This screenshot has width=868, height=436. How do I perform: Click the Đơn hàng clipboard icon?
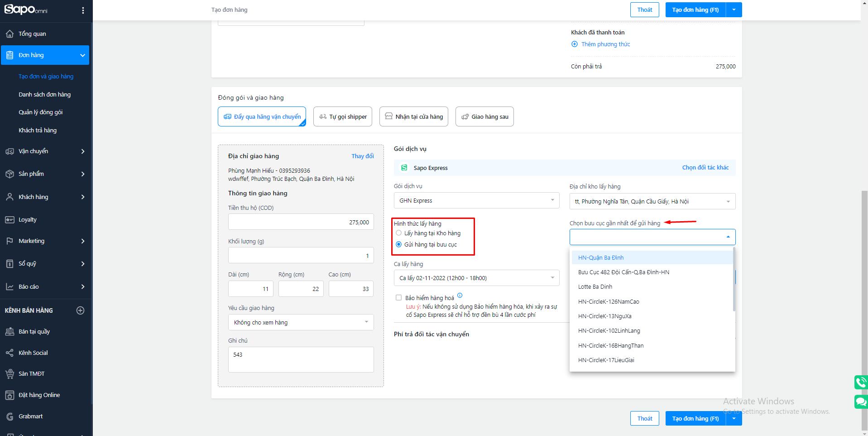(x=10, y=55)
